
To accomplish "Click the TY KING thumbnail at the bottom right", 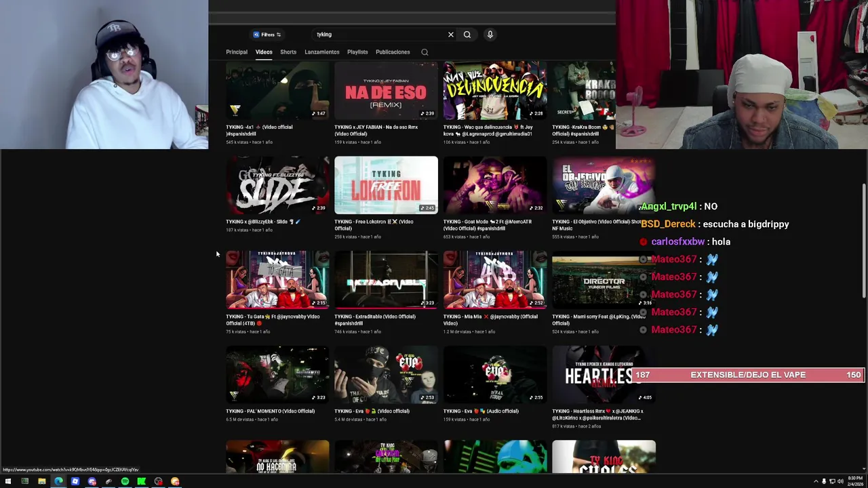I will (x=604, y=457).
